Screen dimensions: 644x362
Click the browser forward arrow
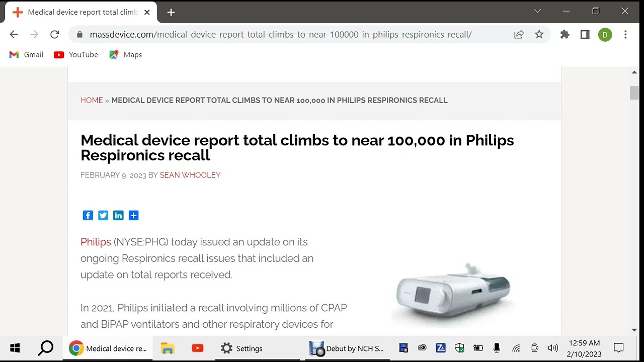point(34,34)
